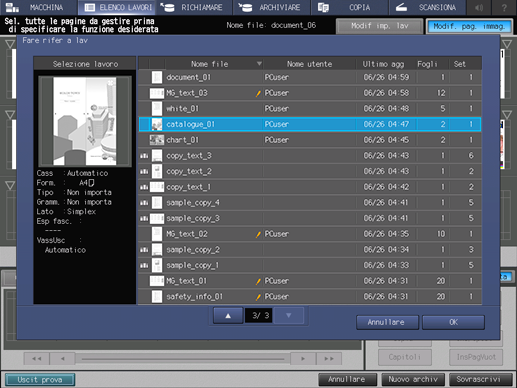Image resolution: width=517 pixels, height=388 pixels.
Task: Select the document_01 thumbnail icon
Action: [x=157, y=77]
